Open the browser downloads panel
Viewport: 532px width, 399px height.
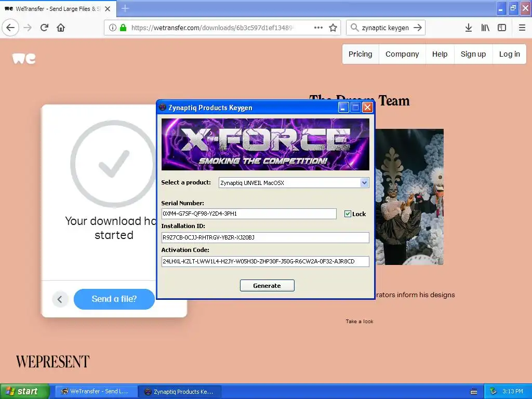(x=469, y=28)
